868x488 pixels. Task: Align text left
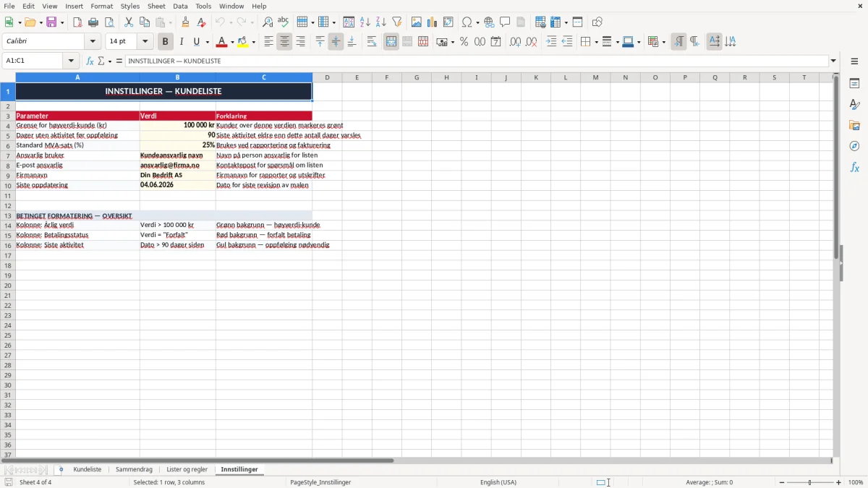pyautogui.click(x=268, y=42)
